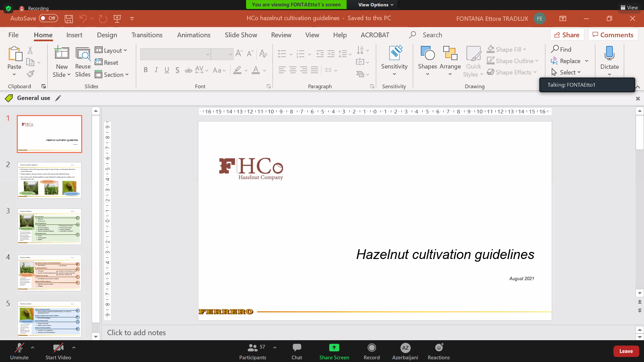This screenshot has height=362, width=644.
Task: Open the Transitions tab
Action: [147, 35]
